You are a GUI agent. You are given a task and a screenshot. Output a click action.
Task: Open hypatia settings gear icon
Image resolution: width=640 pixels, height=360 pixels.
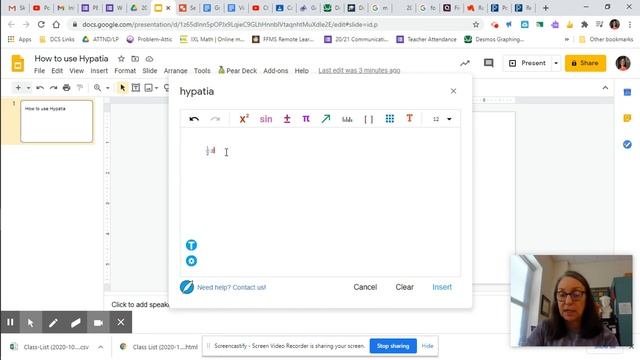tap(191, 261)
